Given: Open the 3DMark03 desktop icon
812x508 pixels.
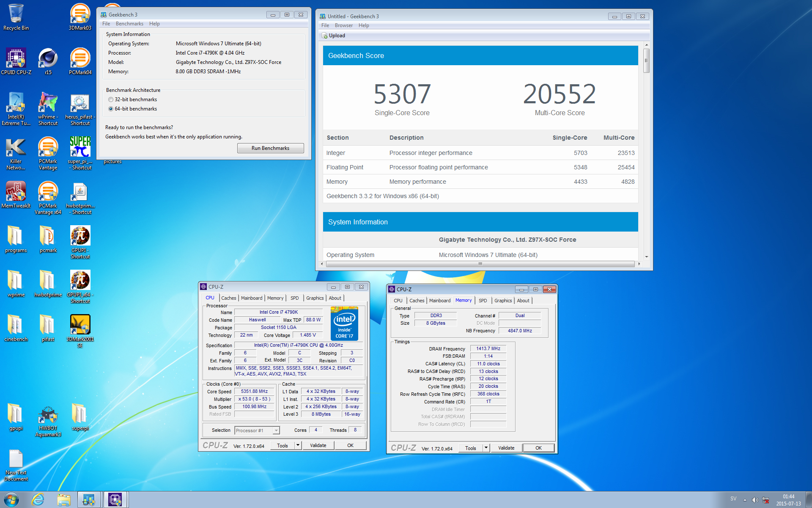Looking at the screenshot, I should coord(80,17).
